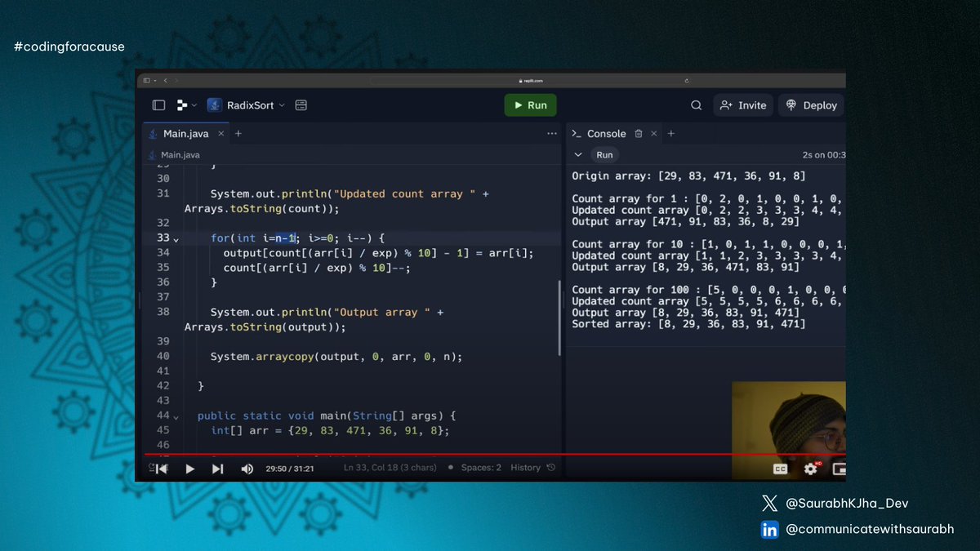Viewport: 980px width, 551px height.
Task: Click the Run button to execute code
Action: point(531,105)
